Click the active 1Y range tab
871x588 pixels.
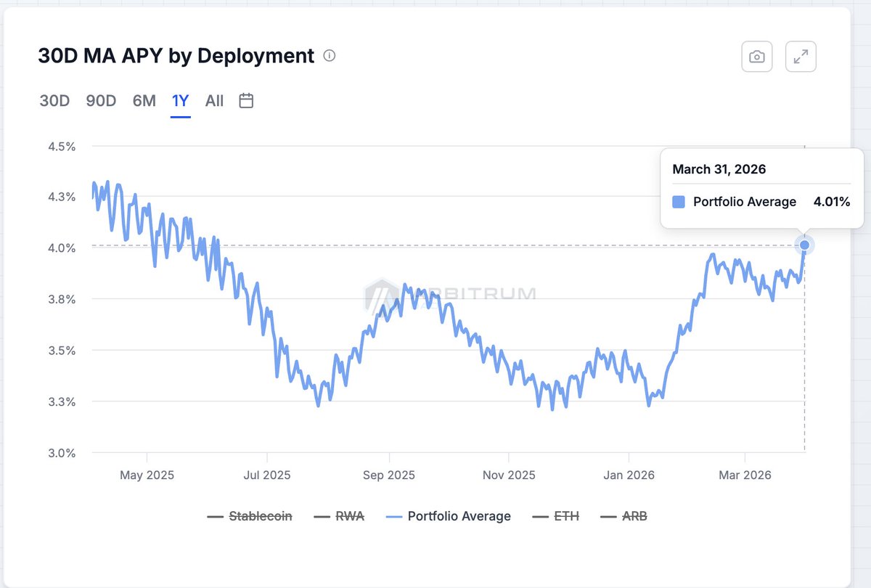coord(179,101)
